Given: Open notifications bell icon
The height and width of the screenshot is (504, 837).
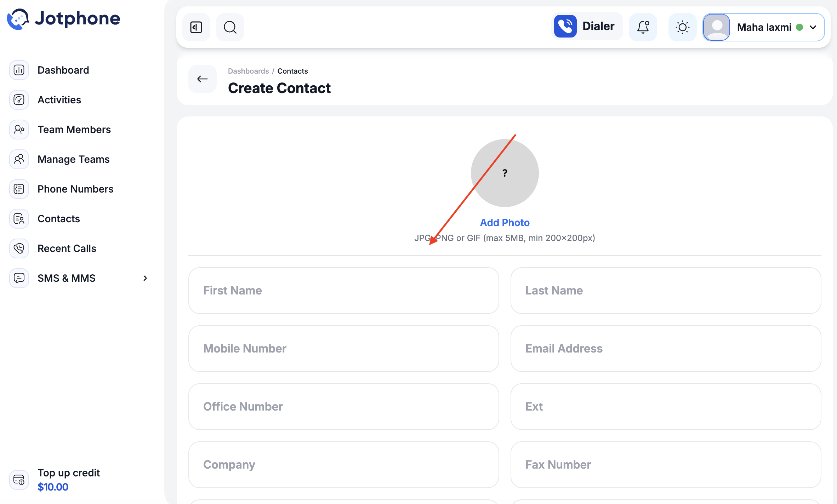Looking at the screenshot, I should (643, 27).
